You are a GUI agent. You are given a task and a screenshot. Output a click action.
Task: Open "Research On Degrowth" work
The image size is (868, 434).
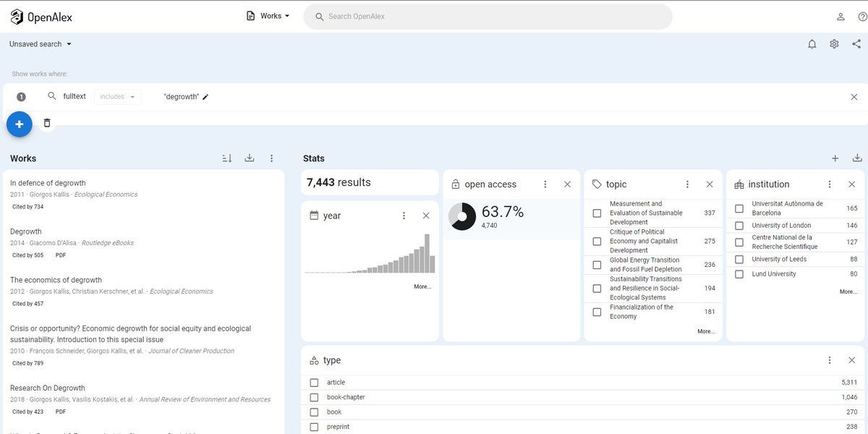tap(48, 388)
